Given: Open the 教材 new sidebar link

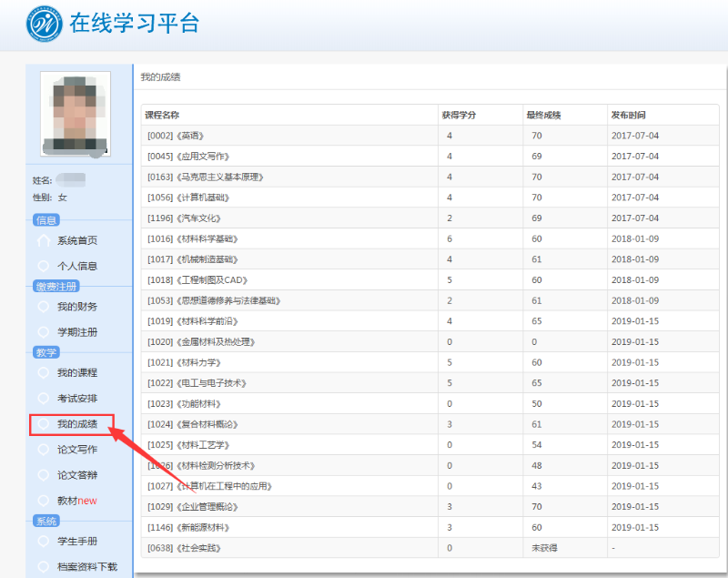Looking at the screenshot, I should [76, 501].
